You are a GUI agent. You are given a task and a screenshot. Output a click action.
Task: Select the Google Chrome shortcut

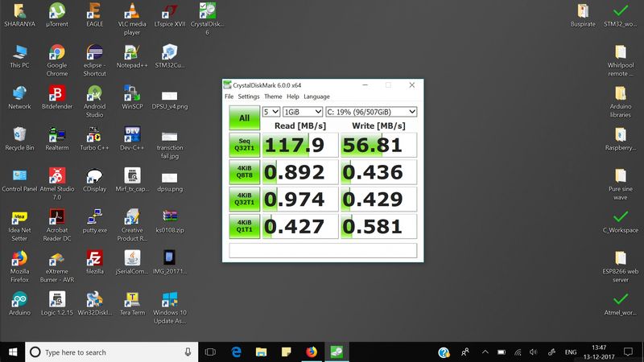[x=57, y=60]
